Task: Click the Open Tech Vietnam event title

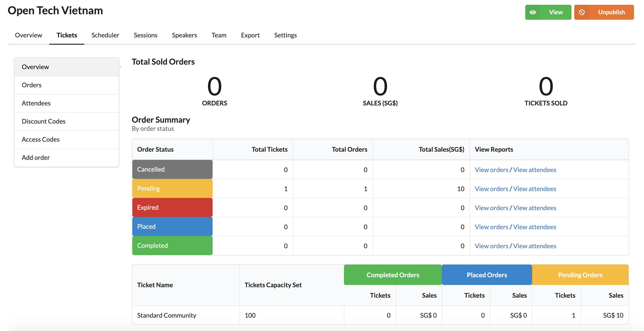Action: point(55,10)
